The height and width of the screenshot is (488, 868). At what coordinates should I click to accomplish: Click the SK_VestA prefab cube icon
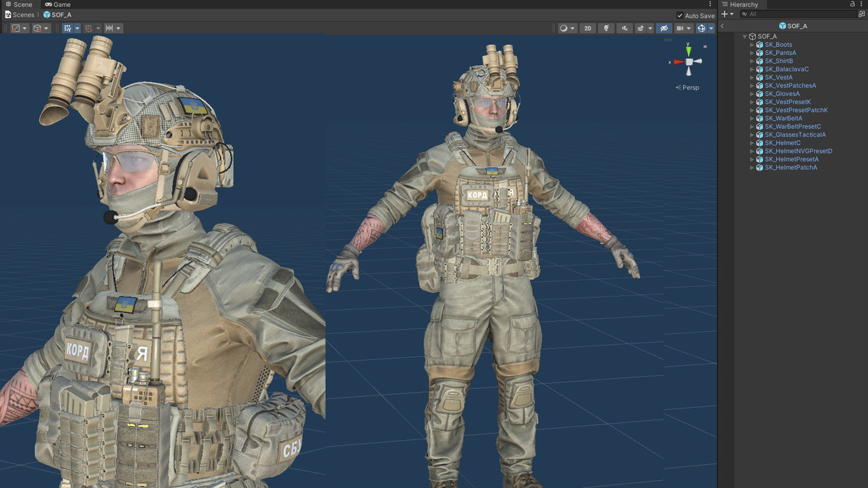pyautogui.click(x=759, y=77)
